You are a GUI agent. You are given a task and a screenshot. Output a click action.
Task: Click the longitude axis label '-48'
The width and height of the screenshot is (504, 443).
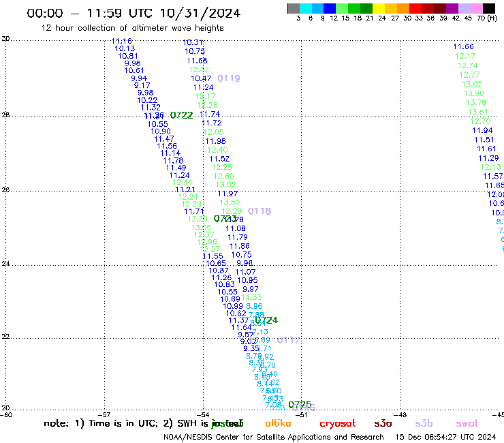pyautogui.click(x=400, y=415)
